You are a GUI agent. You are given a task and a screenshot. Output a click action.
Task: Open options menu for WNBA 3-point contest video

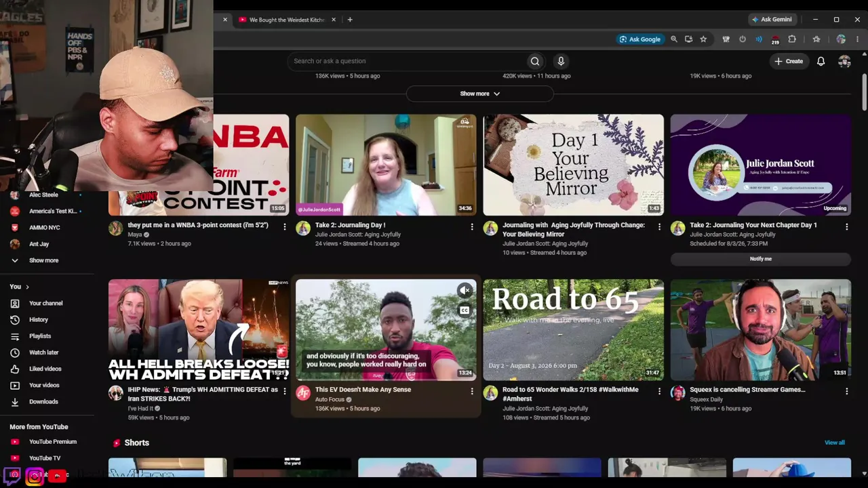pos(285,227)
